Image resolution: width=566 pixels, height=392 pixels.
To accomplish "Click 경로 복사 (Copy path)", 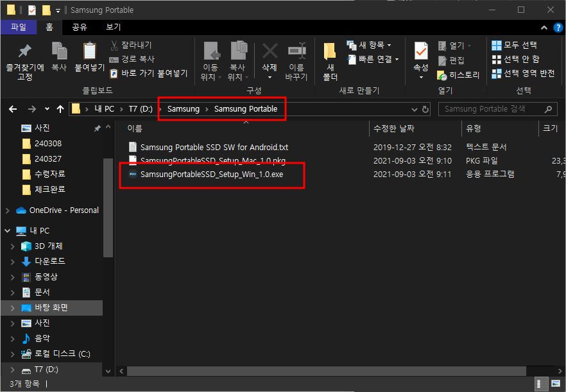I will pos(132,59).
